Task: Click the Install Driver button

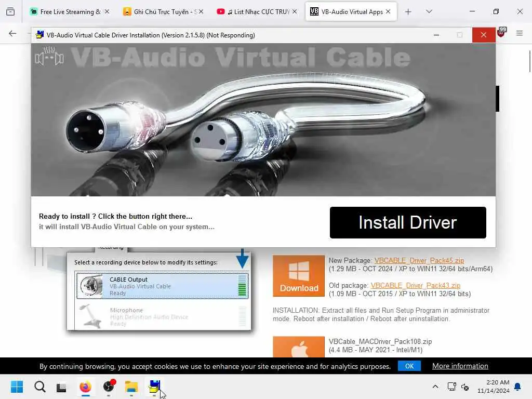Action: (x=408, y=222)
